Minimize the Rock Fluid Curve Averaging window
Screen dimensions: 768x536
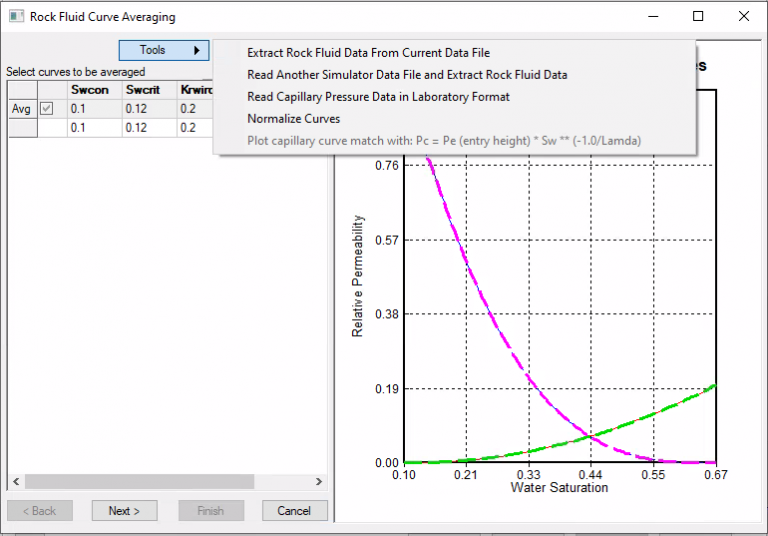pos(653,17)
